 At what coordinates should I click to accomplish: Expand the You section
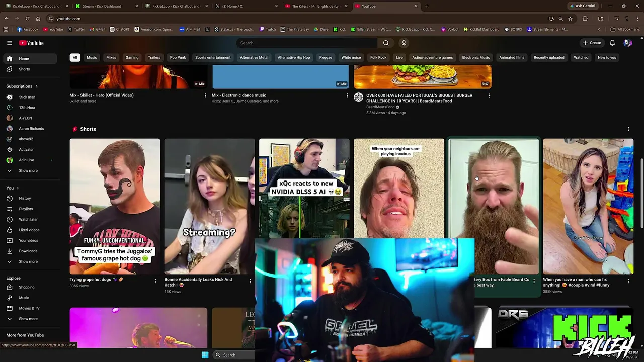coord(12,188)
